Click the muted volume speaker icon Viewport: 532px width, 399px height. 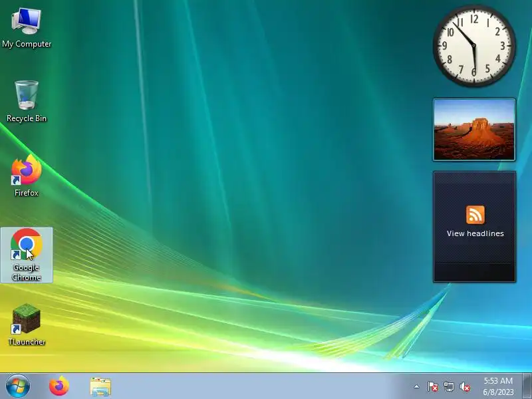pyautogui.click(x=465, y=387)
